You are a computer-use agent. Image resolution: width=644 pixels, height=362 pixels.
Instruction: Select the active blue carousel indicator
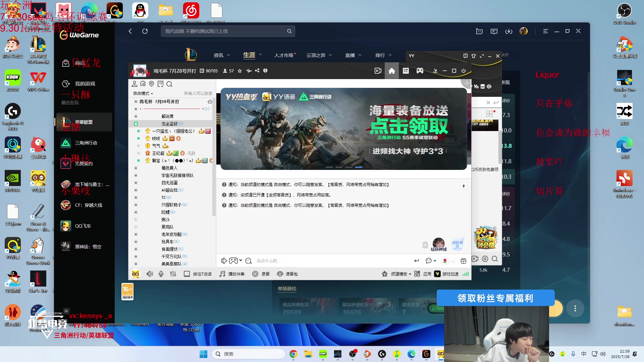[359, 167]
